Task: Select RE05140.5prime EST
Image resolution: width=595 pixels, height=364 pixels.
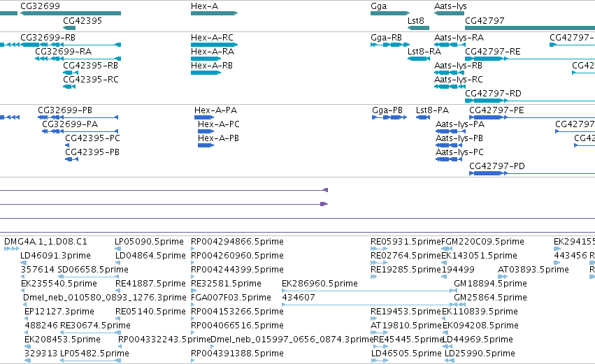Action: 150,312
